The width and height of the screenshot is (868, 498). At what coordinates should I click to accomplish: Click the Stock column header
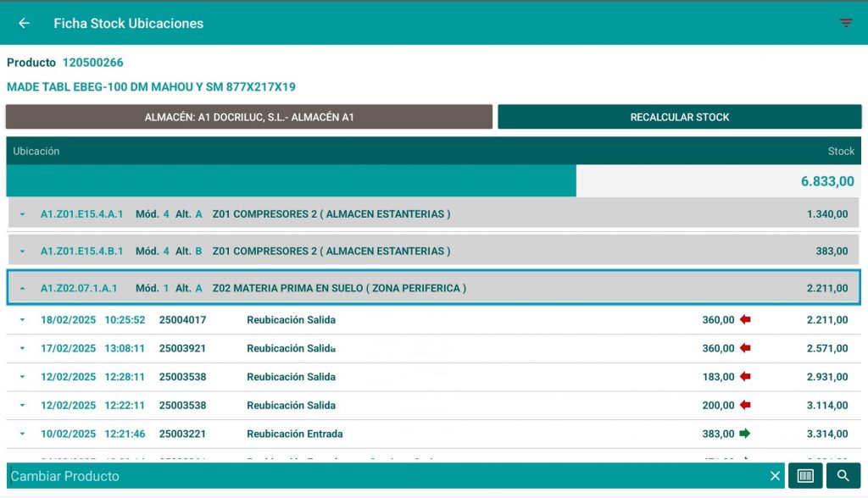tap(841, 151)
